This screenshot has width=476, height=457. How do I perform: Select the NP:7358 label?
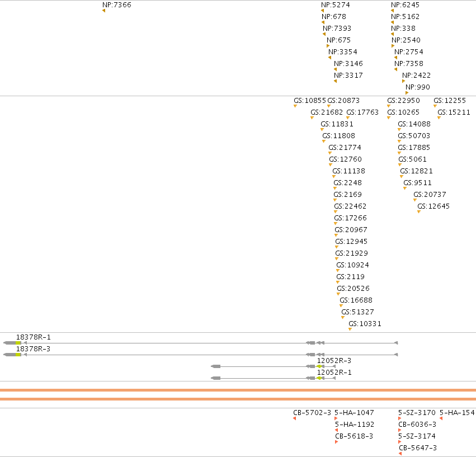(x=409, y=64)
